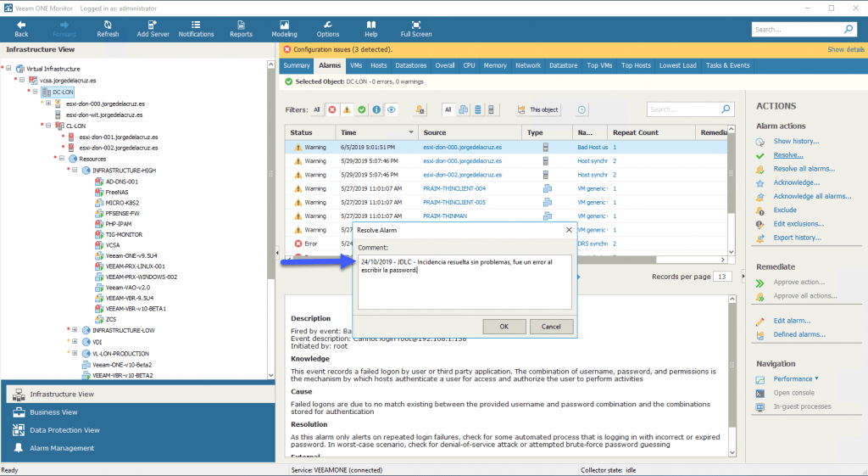Image resolution: width=868 pixels, height=476 pixels.
Task: Click the Refresh toolbar icon
Action: (108, 25)
